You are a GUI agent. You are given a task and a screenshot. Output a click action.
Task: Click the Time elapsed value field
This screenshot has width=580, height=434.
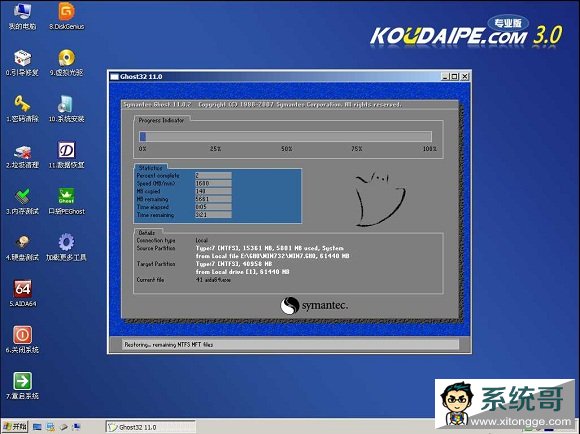click(213, 207)
